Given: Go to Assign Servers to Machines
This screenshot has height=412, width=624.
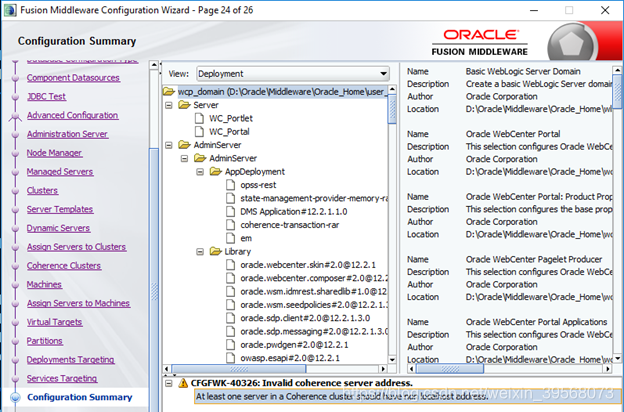Looking at the screenshot, I should (78, 303).
